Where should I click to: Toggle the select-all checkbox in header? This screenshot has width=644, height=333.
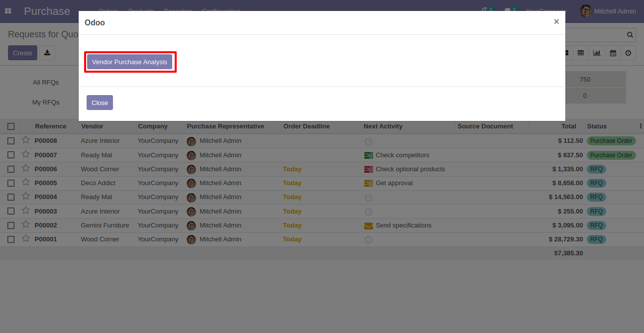point(11,126)
